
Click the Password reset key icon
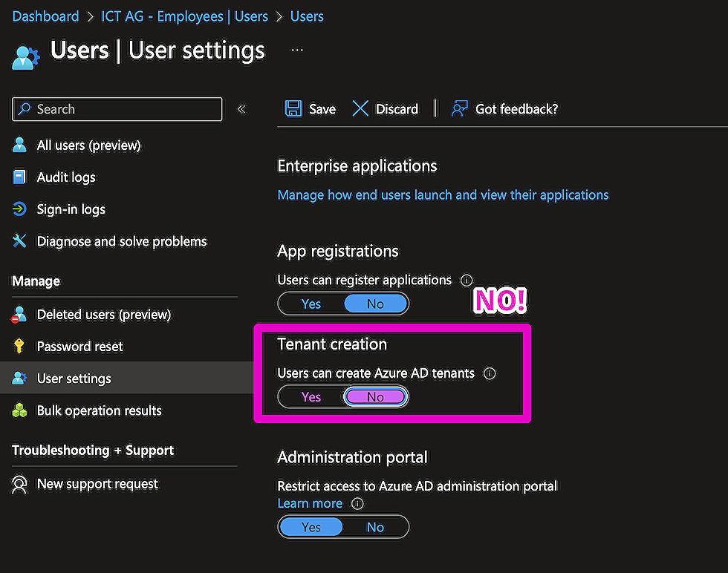click(x=19, y=346)
